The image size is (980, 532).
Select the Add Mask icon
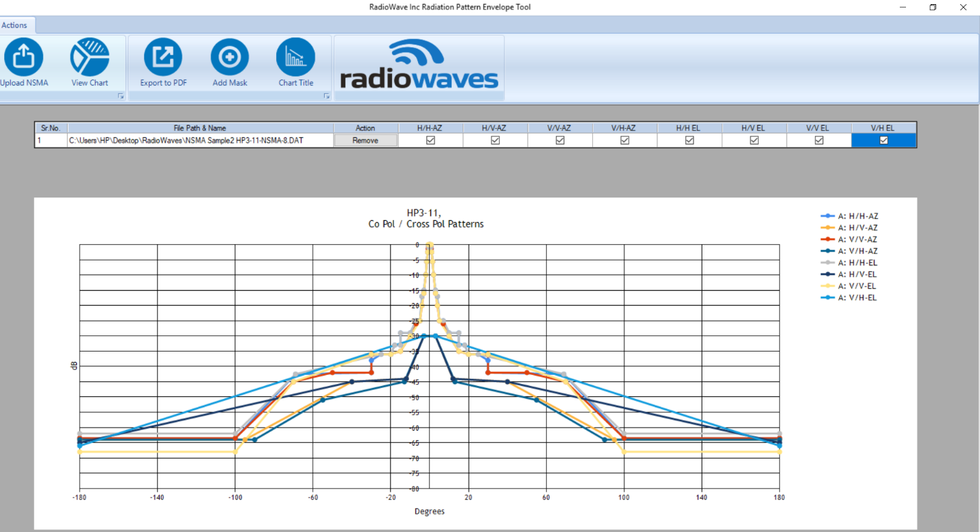pos(230,57)
